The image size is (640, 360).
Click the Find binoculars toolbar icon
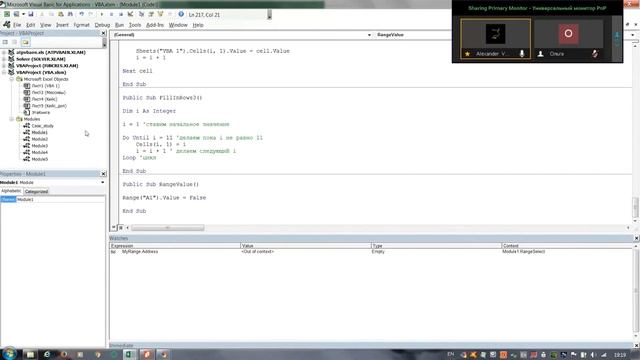pos(70,14)
